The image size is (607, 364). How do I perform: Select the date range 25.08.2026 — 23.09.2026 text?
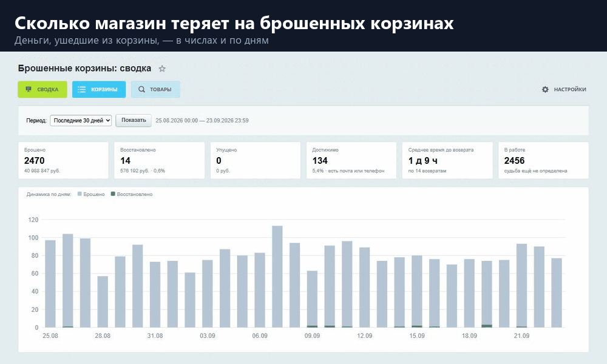click(202, 120)
